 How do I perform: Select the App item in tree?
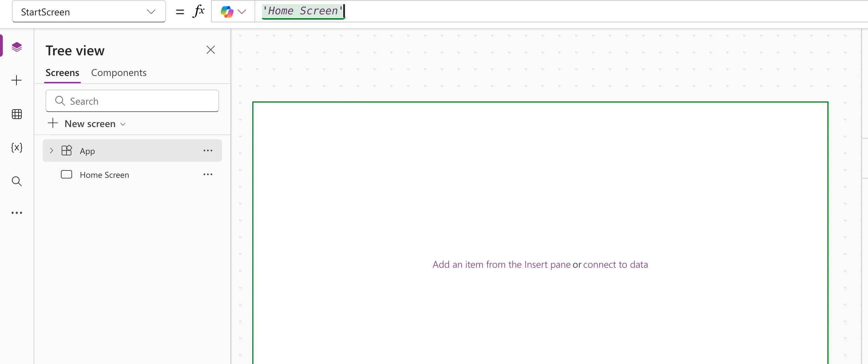click(x=132, y=150)
